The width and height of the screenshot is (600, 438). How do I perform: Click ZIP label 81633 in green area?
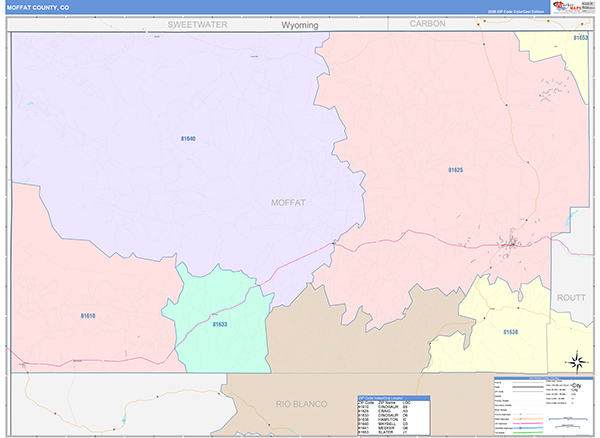click(219, 324)
